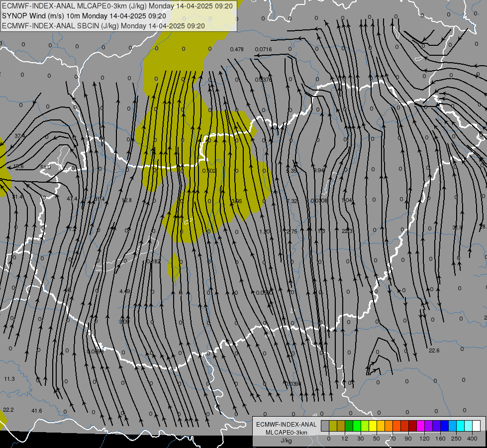Screen dimensions: 487x448
Task: Click the legend tick value 12
Action: [x=345, y=439]
